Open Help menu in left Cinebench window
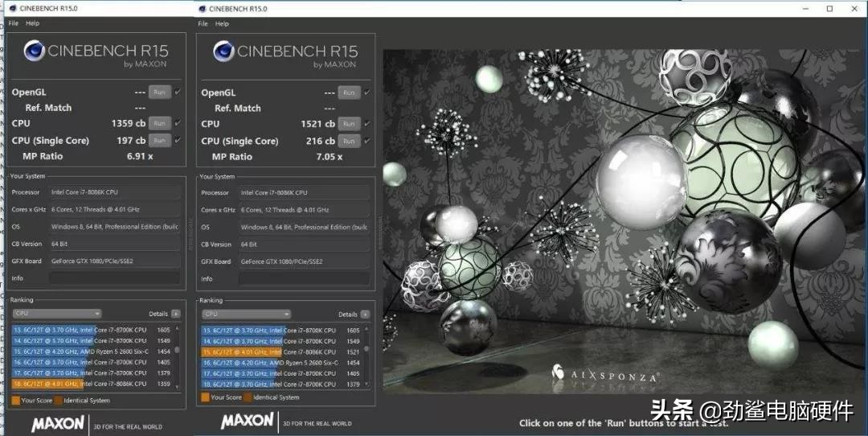The height and width of the screenshot is (436, 868). click(33, 23)
